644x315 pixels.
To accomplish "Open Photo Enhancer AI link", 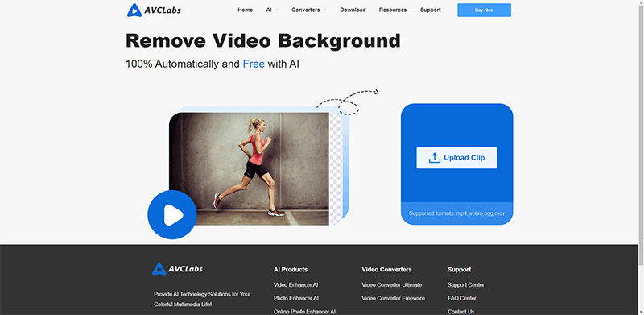I will (x=295, y=298).
